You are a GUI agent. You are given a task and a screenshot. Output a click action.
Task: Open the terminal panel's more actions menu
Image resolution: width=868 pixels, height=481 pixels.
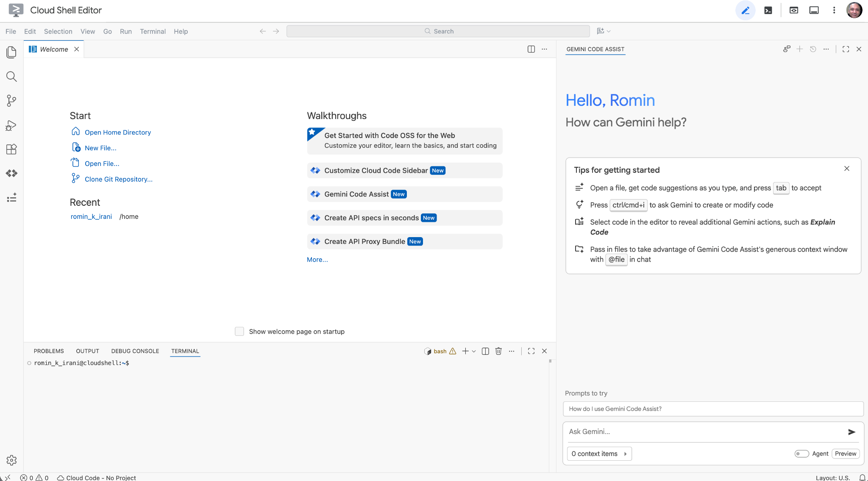click(x=512, y=351)
